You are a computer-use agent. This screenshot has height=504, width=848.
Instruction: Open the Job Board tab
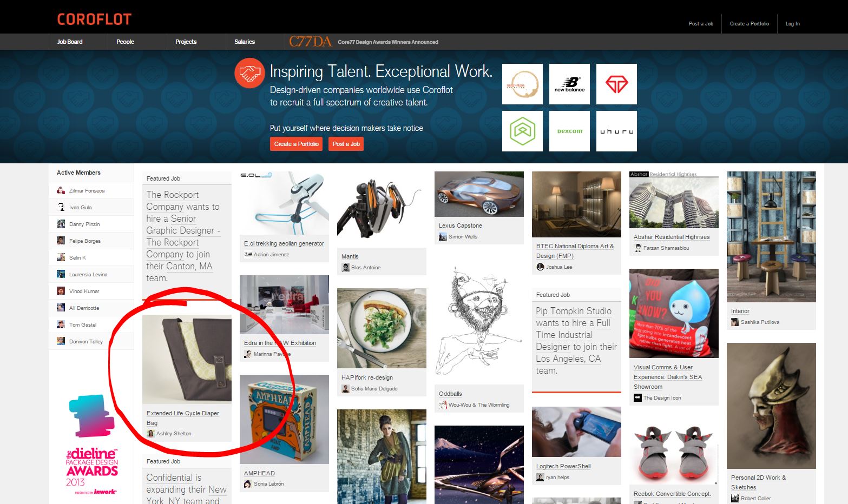pyautogui.click(x=70, y=42)
